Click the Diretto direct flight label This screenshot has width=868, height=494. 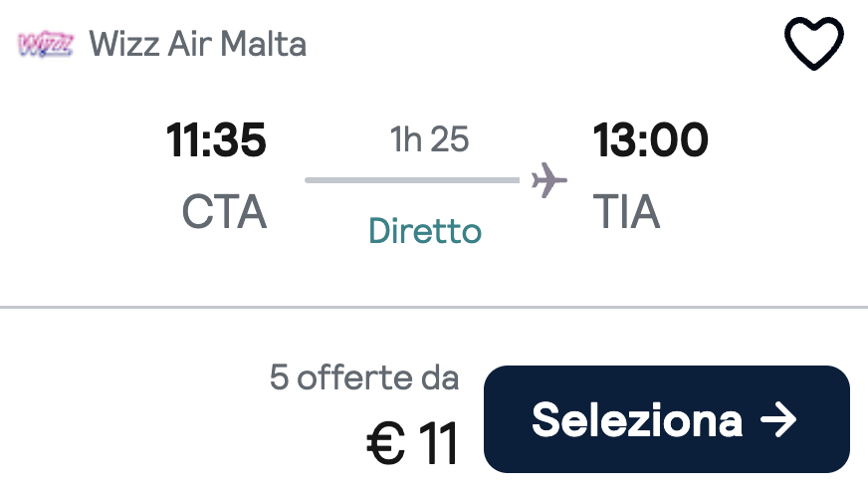point(425,230)
